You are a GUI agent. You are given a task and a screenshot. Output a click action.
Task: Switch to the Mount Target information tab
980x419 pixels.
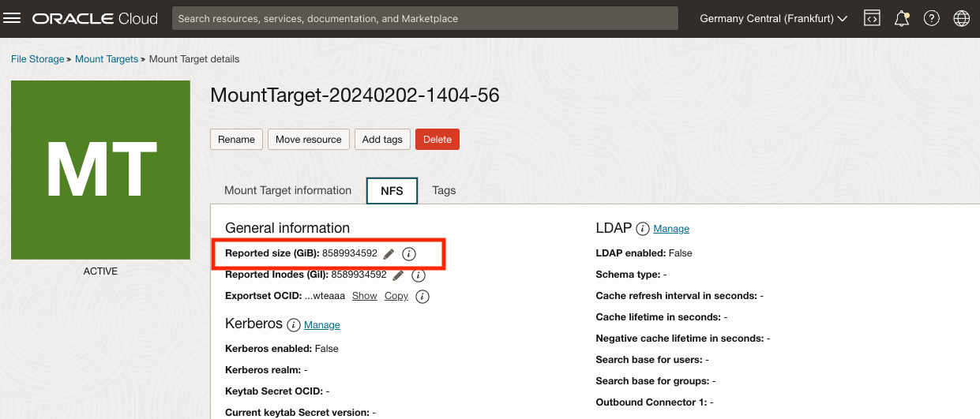[x=287, y=190]
